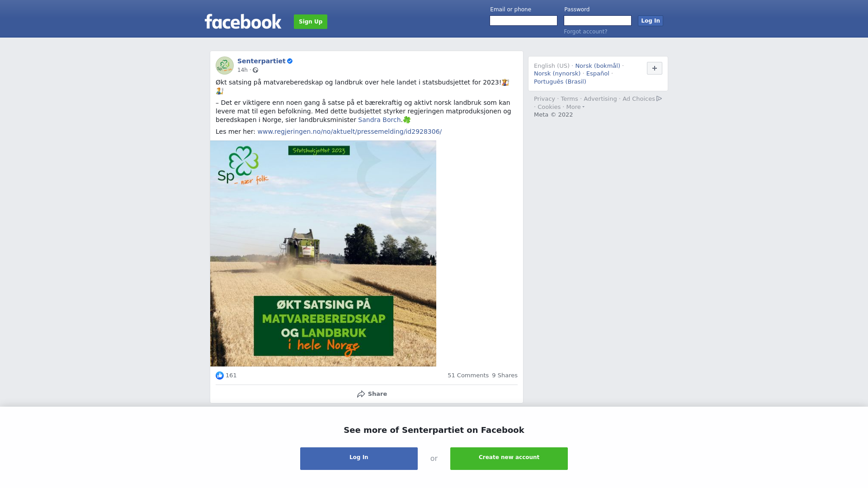Open the Forgot account link
The width and height of the screenshot is (868, 488).
[x=585, y=32]
